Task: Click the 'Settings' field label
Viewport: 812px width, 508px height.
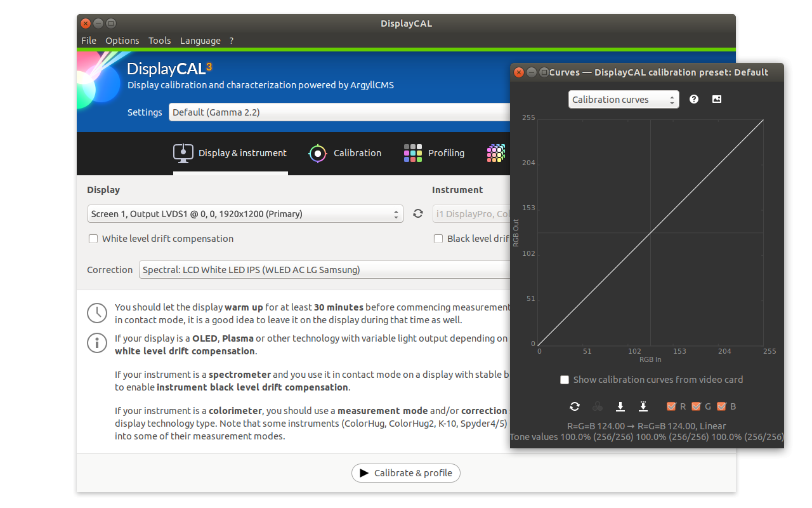Action: [x=145, y=112]
